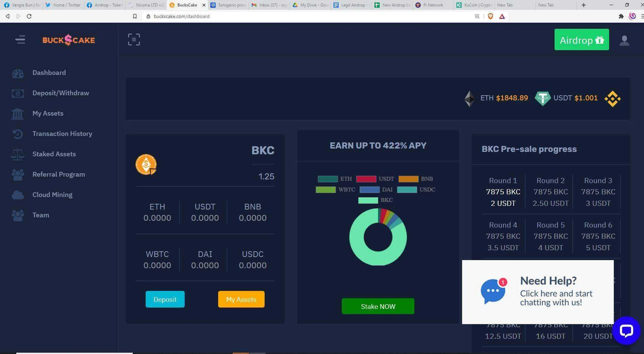The image size is (644, 354).
Task: Click the Binance BNB ticker icon
Action: tap(612, 99)
